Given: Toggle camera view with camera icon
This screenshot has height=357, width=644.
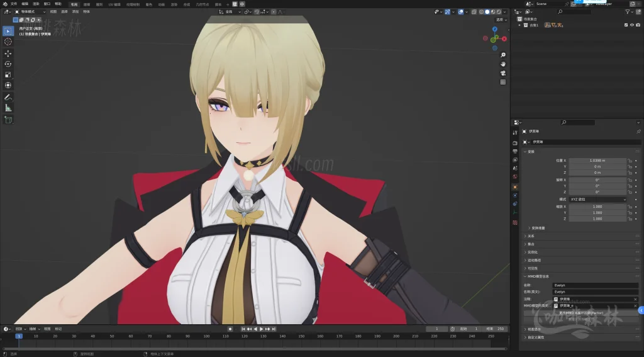Looking at the screenshot, I should tap(502, 73).
